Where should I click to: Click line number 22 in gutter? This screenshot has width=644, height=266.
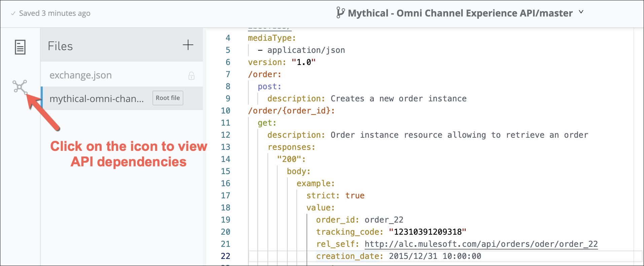[x=225, y=256]
